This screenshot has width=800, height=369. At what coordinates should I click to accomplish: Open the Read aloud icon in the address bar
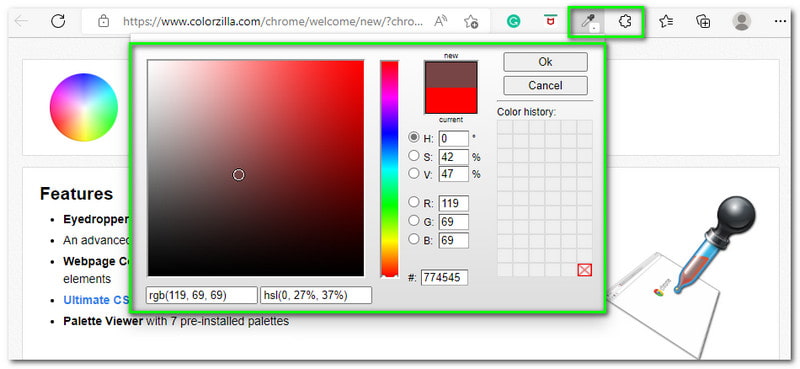click(x=440, y=21)
